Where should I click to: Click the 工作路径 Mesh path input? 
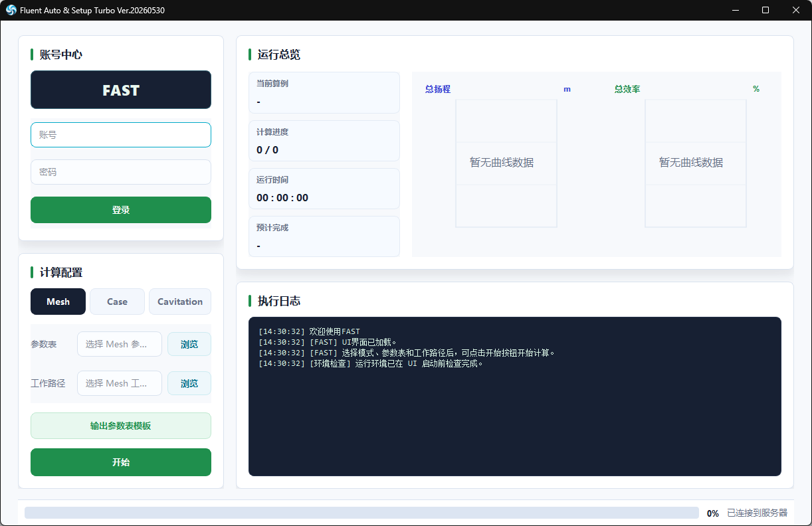[120, 383]
